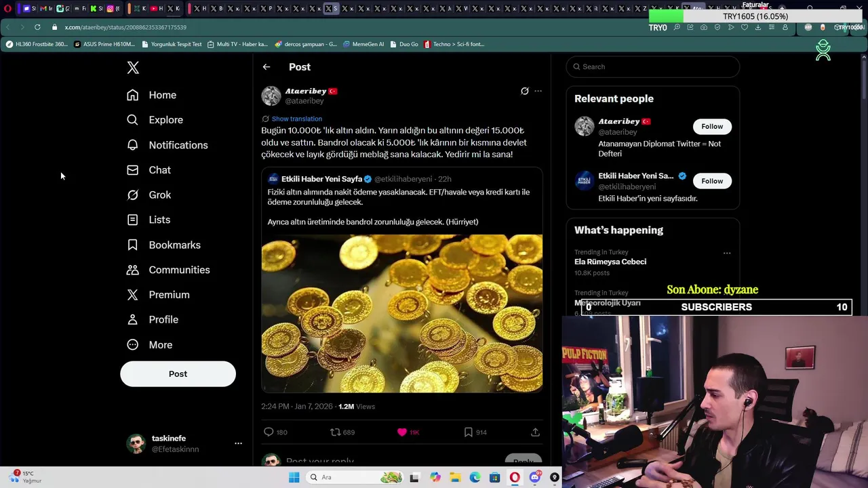Click the share icon on the post

[x=535, y=432]
